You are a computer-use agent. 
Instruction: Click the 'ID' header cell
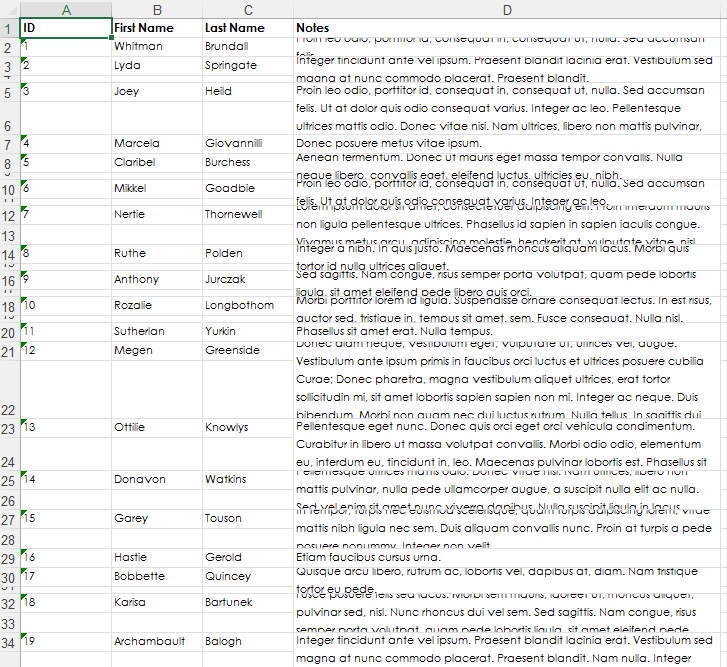(x=65, y=28)
